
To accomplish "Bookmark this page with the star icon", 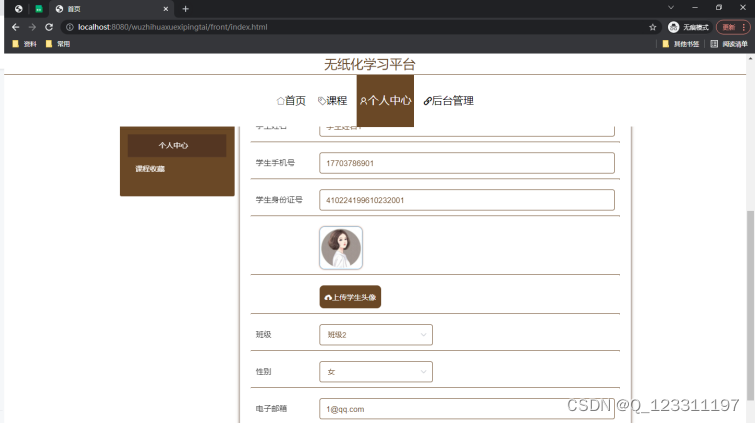I will [x=652, y=27].
